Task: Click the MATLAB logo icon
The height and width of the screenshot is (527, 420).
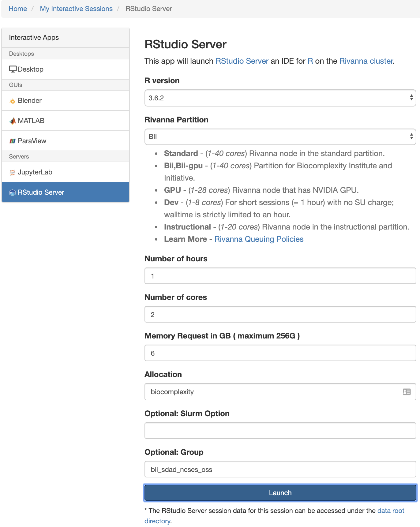Action: click(13, 121)
